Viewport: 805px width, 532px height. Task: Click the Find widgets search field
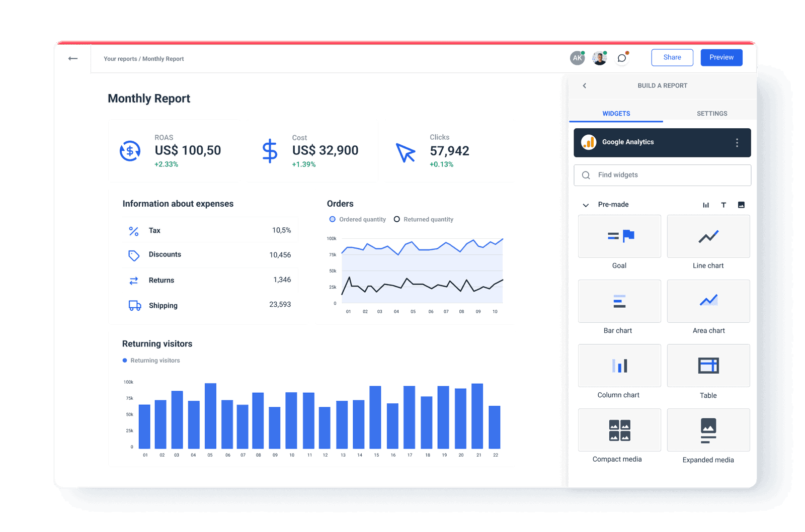pos(662,175)
